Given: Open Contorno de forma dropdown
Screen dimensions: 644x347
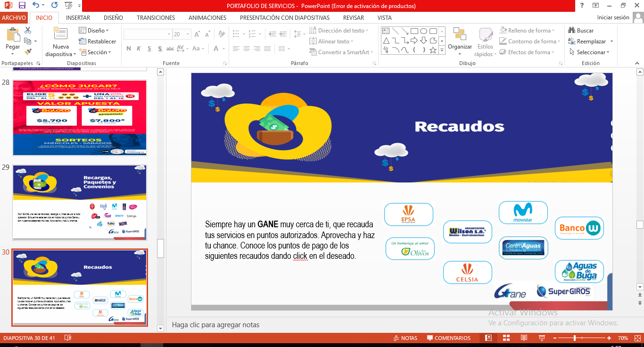Looking at the screenshot, I should click(531, 41).
